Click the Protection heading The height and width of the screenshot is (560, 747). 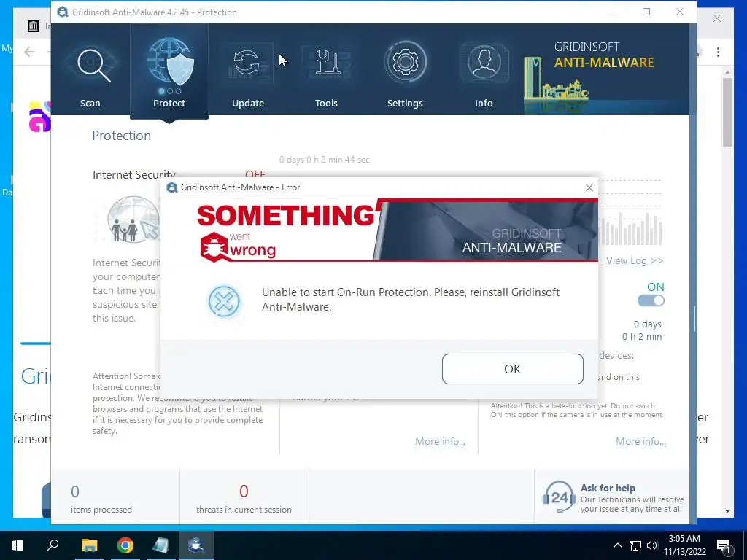click(x=122, y=136)
